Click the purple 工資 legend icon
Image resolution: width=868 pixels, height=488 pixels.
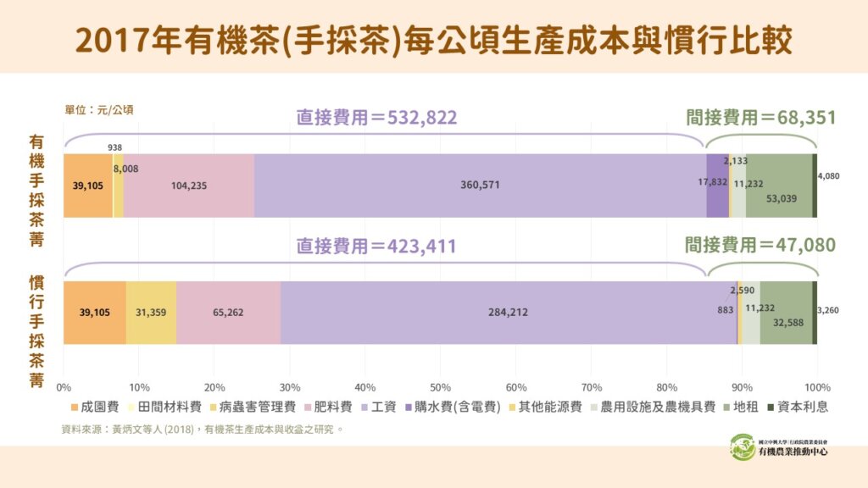pos(364,408)
